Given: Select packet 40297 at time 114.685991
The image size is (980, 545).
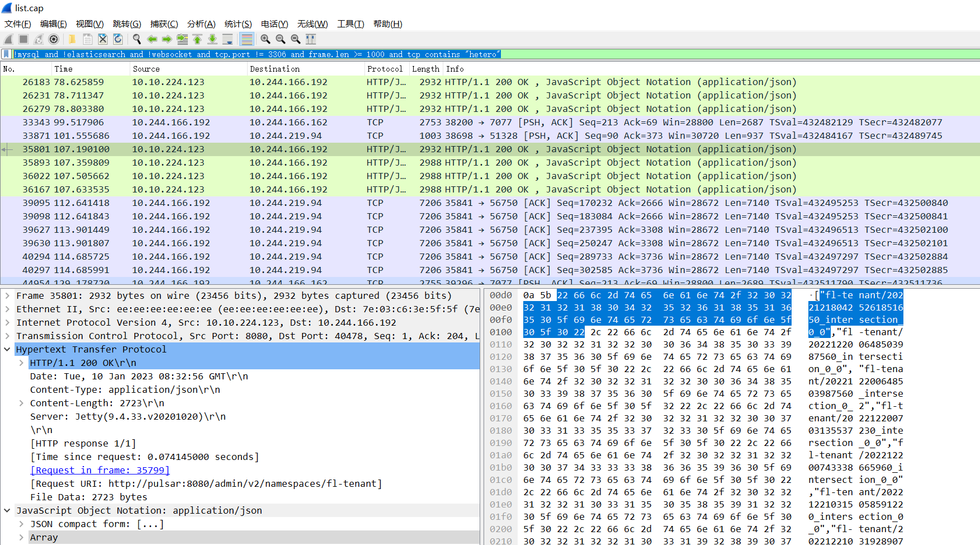Looking at the screenshot, I should click(490, 270).
